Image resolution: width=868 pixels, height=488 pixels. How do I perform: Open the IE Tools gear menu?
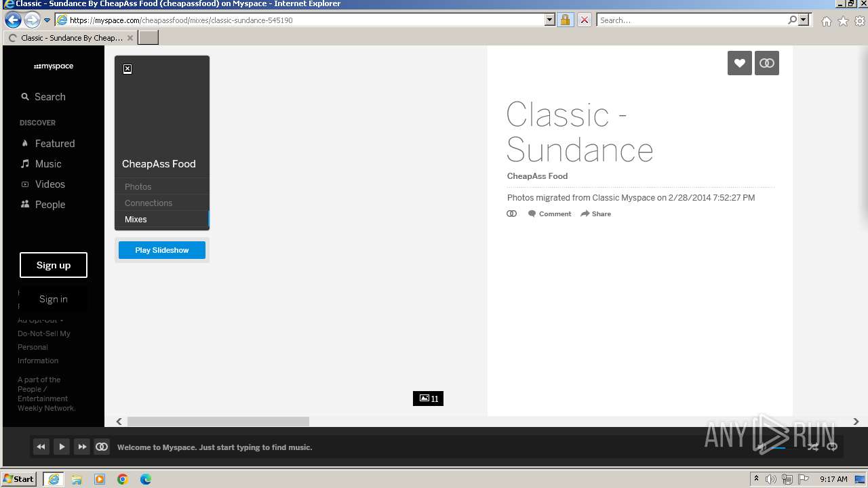click(x=860, y=21)
